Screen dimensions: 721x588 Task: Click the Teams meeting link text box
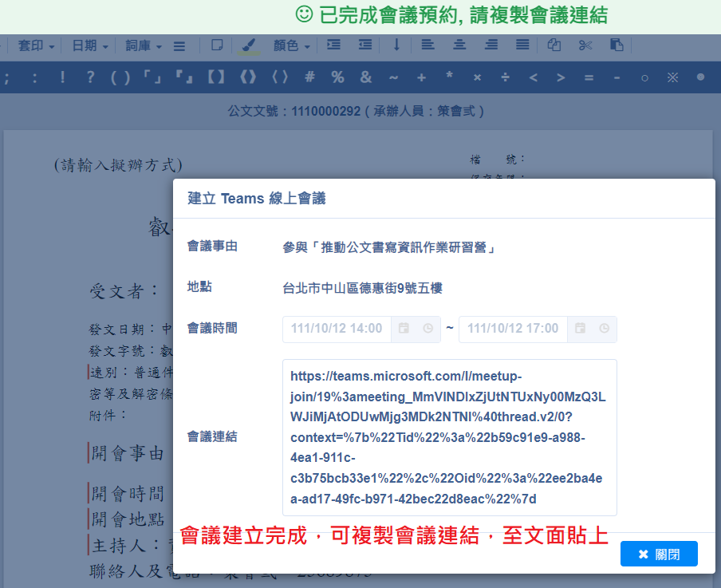pos(449,437)
